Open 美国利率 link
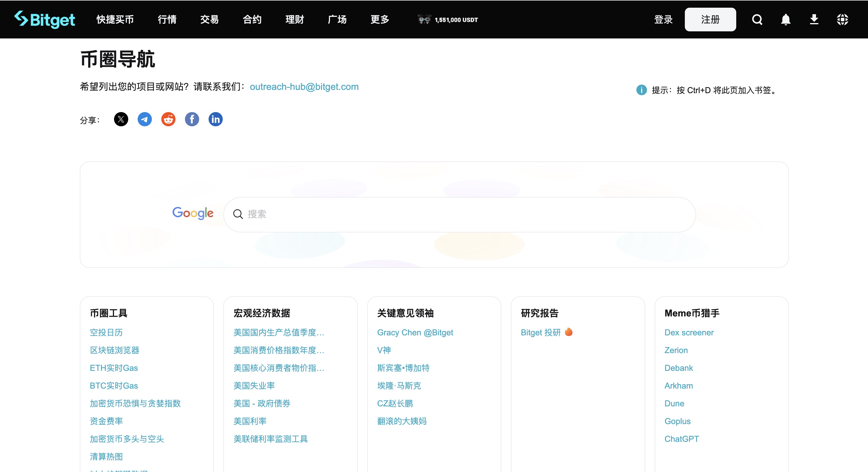868x472 pixels. (250, 421)
